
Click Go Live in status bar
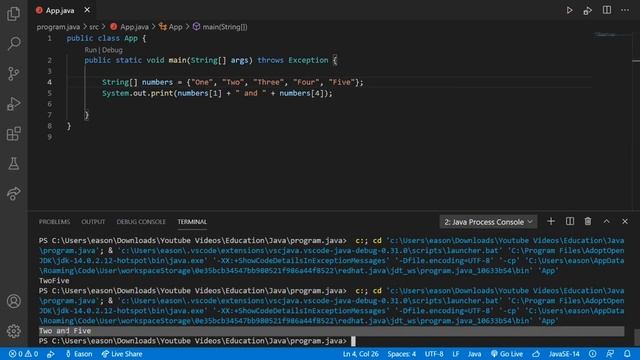coord(507,354)
